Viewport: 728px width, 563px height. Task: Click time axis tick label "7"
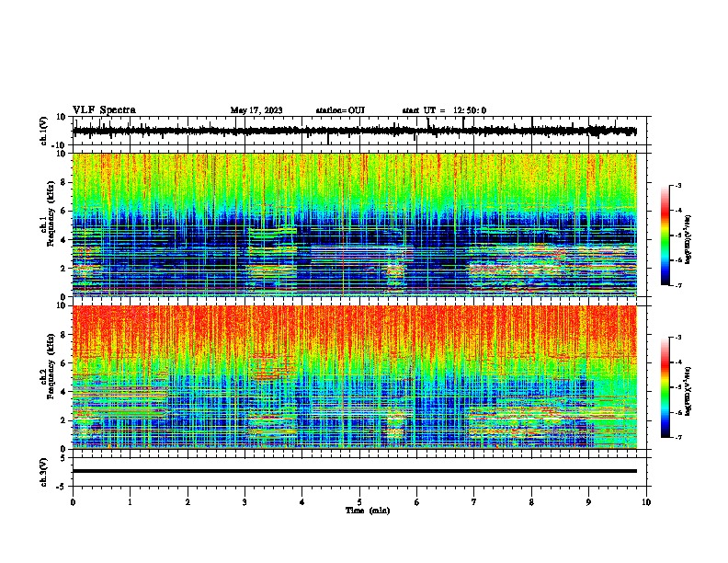pyautogui.click(x=474, y=502)
